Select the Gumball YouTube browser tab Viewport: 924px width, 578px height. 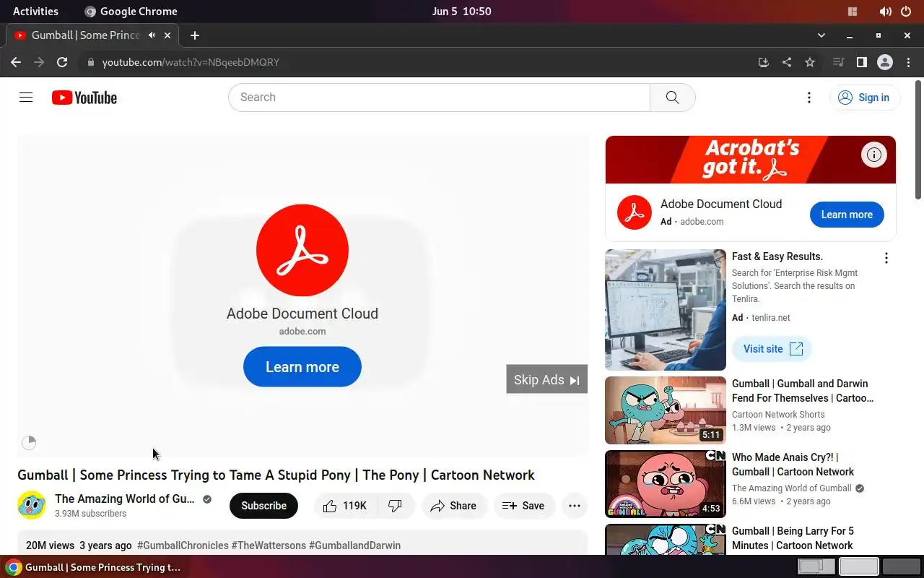tap(92, 35)
